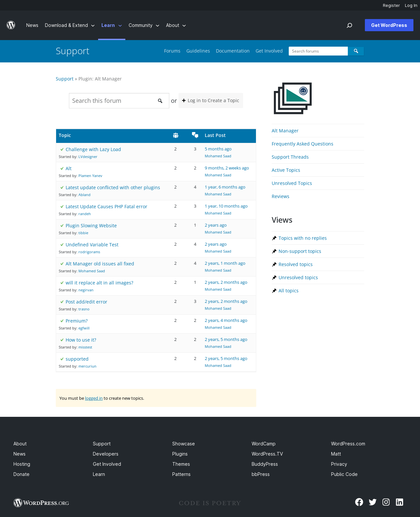Image resolution: width=420 pixels, height=517 pixels.
Task: Click the search icon in Search this forum box
Action: 160,101
